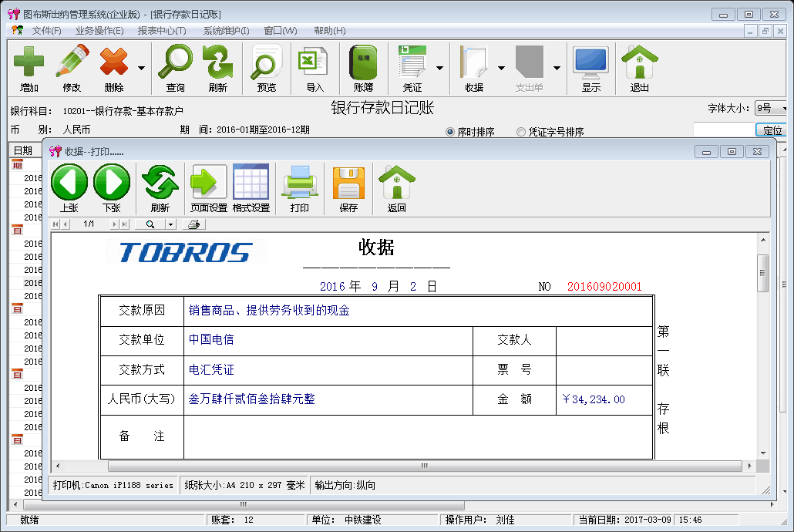The width and height of the screenshot is (794, 532).
Task: Click the preview zoom magnifier icon
Action: pyautogui.click(x=150, y=224)
